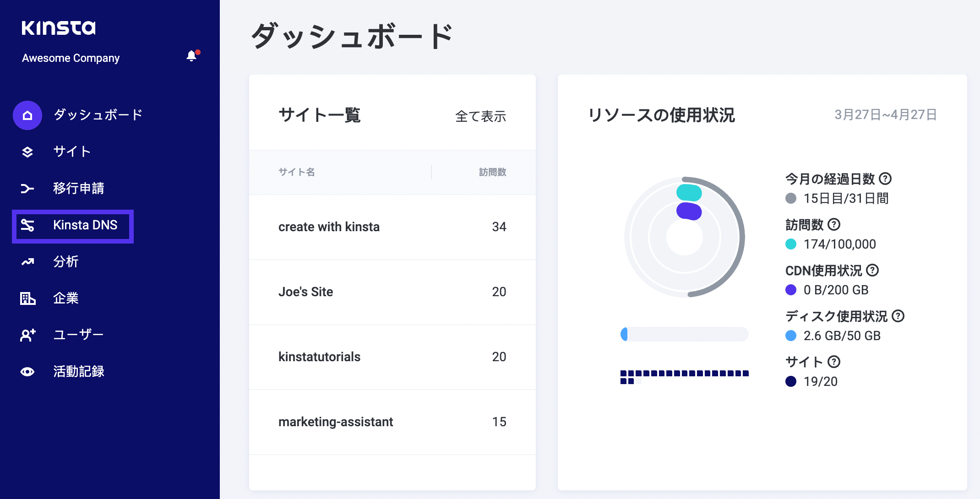The height and width of the screenshot is (499, 980).
Task: Click the 移行申請 paper plane icon
Action: click(x=27, y=188)
